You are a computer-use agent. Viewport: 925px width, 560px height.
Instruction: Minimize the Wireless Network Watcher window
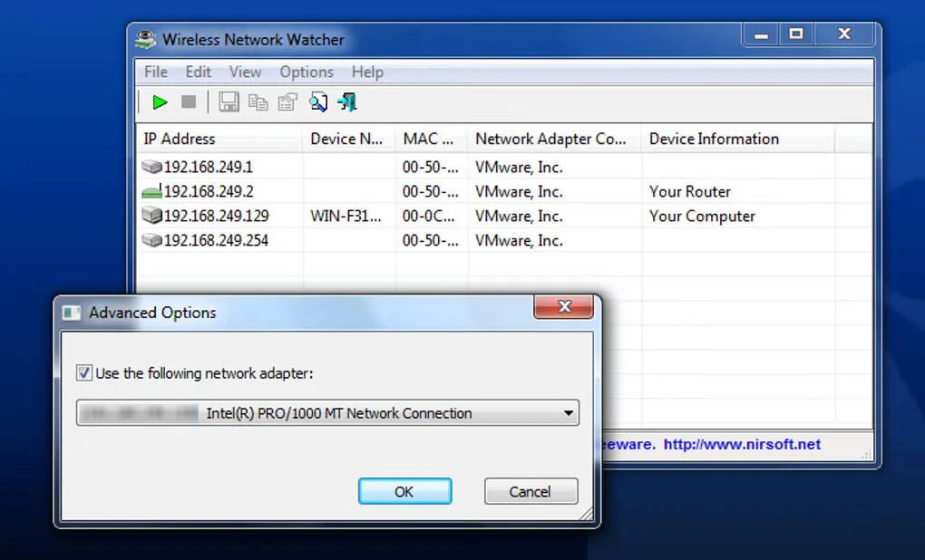[x=762, y=35]
